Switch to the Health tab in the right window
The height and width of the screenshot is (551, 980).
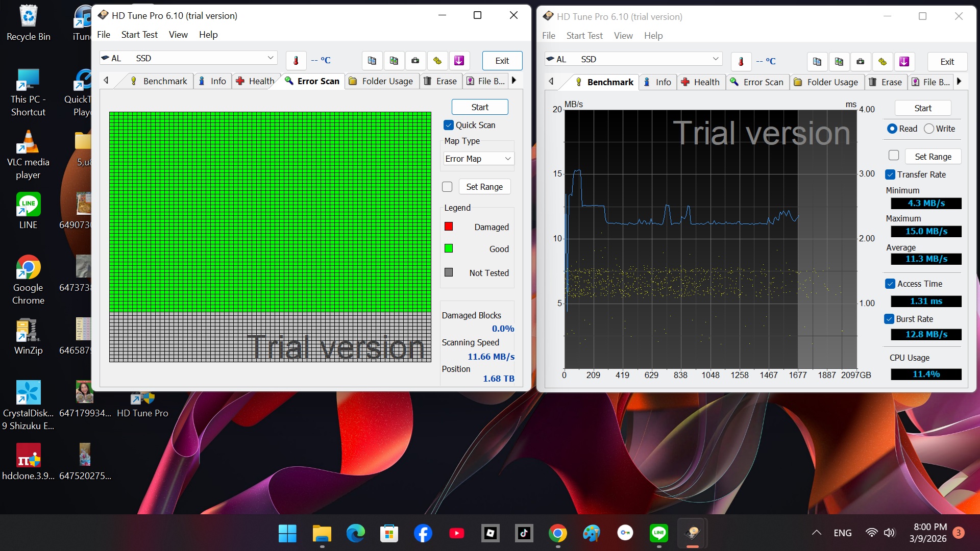coord(700,82)
